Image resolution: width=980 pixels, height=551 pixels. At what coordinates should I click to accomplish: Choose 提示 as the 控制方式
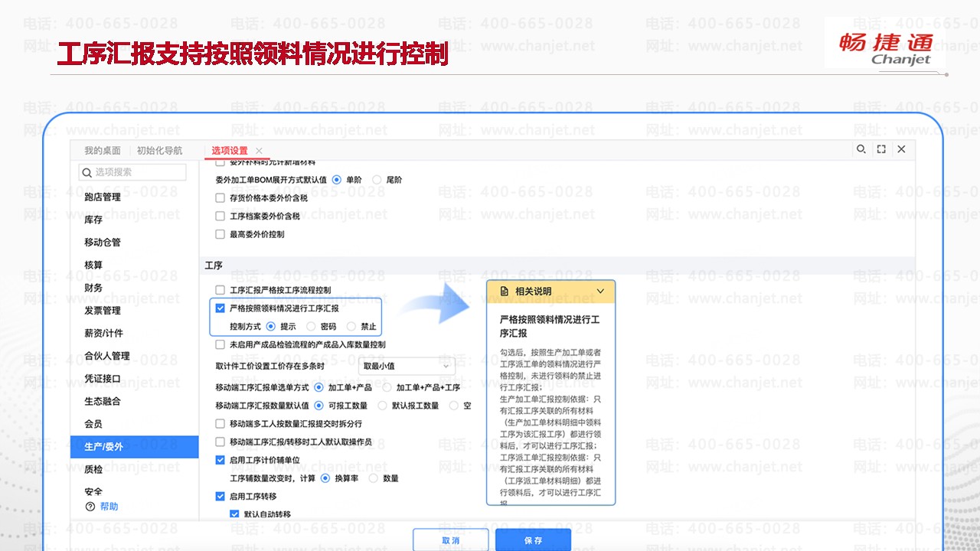point(271,327)
